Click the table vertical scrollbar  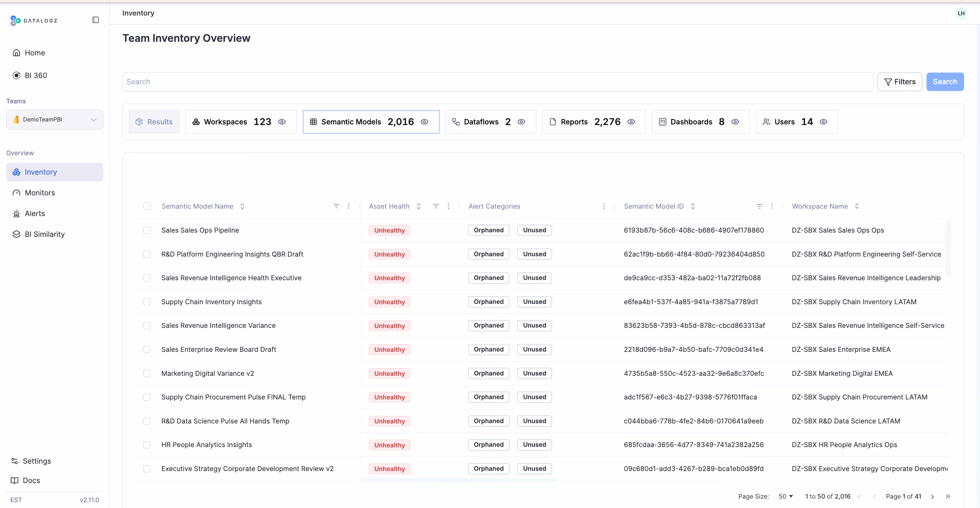coord(949,247)
